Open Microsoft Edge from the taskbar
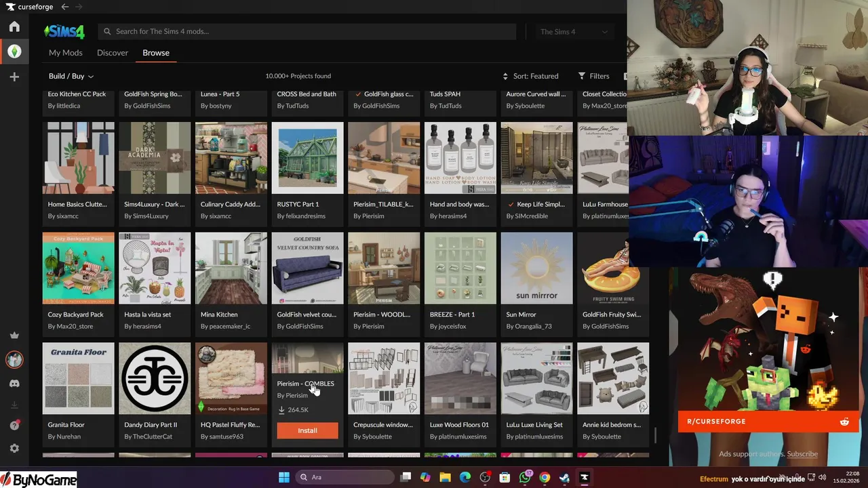The height and width of the screenshot is (488, 868). (x=465, y=477)
